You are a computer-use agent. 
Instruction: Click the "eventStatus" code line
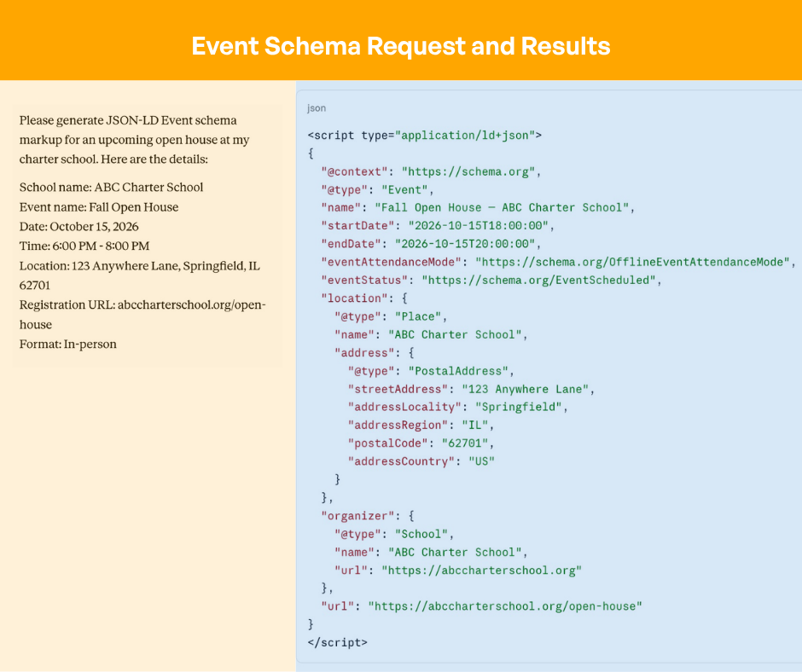pos(491,281)
